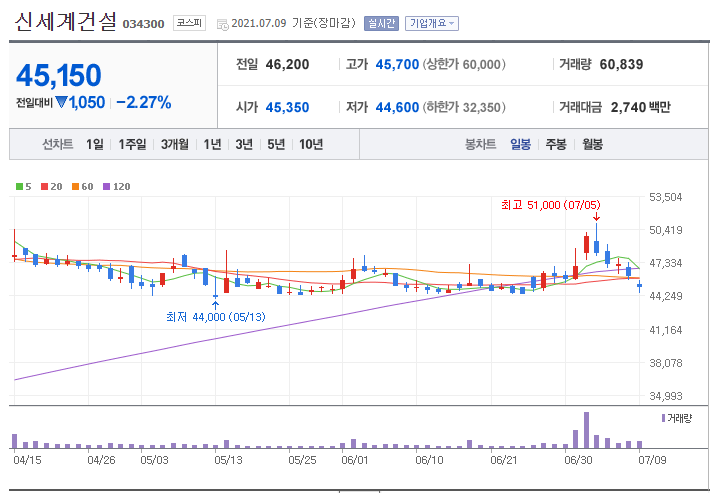Select the 1년 line chart tab
The image size is (710, 493).
pyautogui.click(x=212, y=144)
